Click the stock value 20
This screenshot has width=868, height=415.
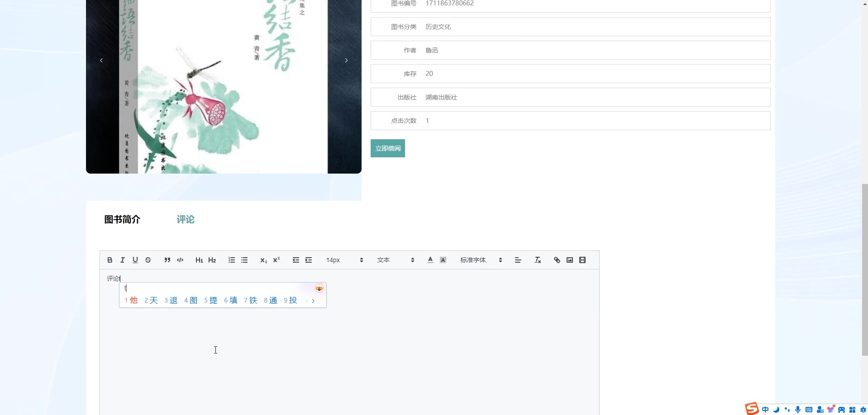point(429,74)
